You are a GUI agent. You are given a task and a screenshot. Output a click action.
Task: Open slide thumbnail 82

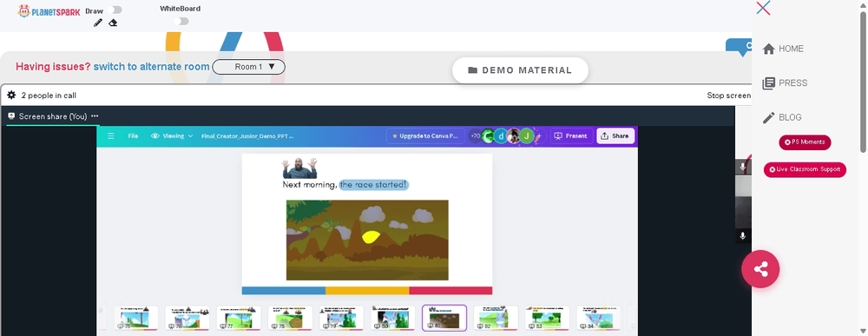click(x=496, y=318)
